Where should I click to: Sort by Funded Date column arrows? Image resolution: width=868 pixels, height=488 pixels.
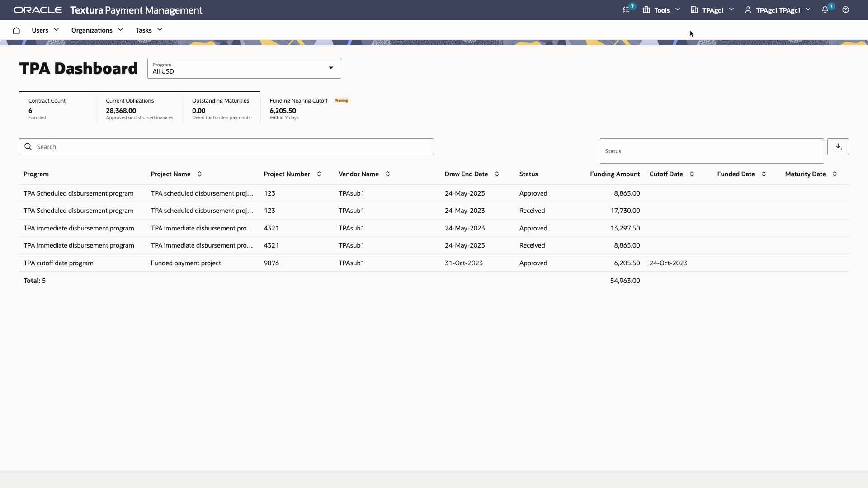coord(764,174)
